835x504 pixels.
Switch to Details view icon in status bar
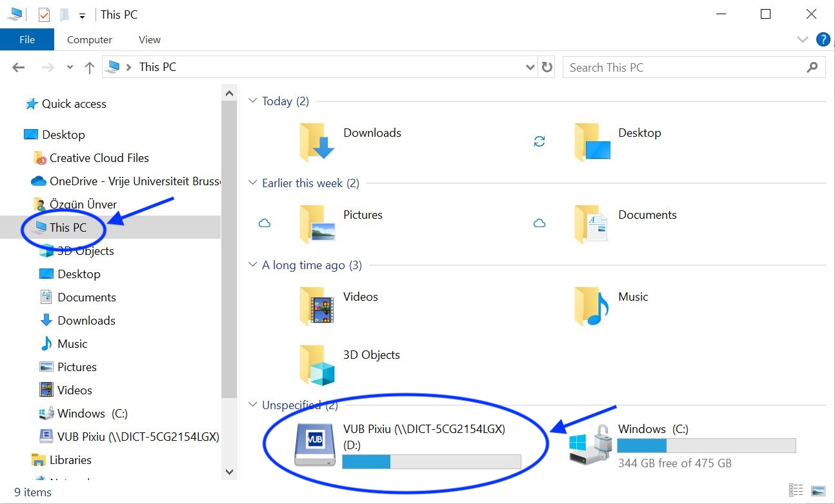click(796, 491)
